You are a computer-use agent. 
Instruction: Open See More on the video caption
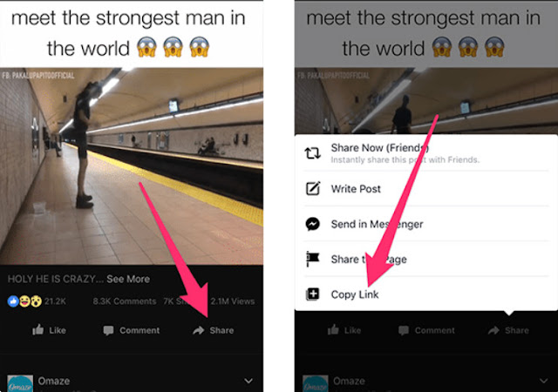pos(128,279)
